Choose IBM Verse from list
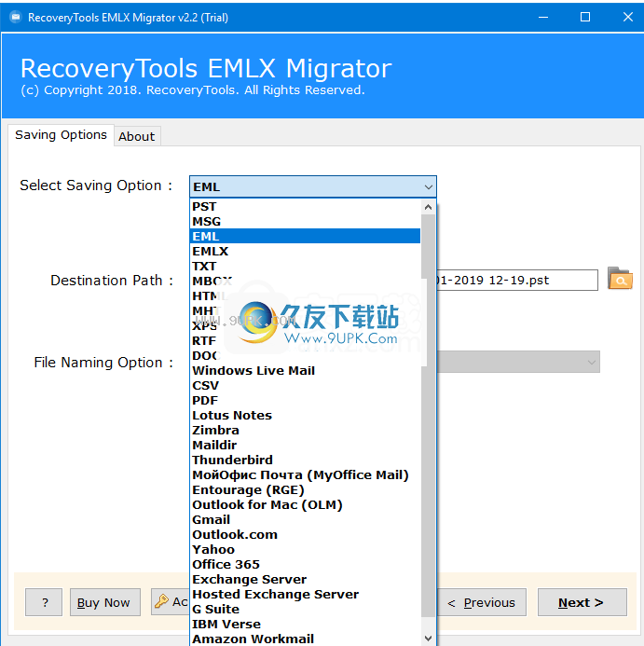This screenshot has width=644, height=646. click(306, 624)
